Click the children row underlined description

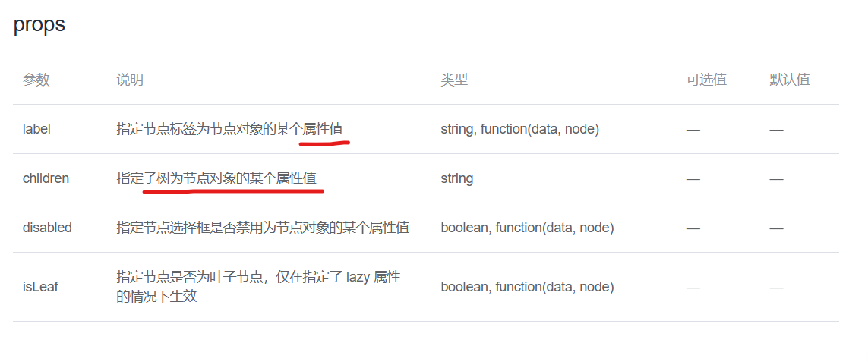(x=216, y=179)
